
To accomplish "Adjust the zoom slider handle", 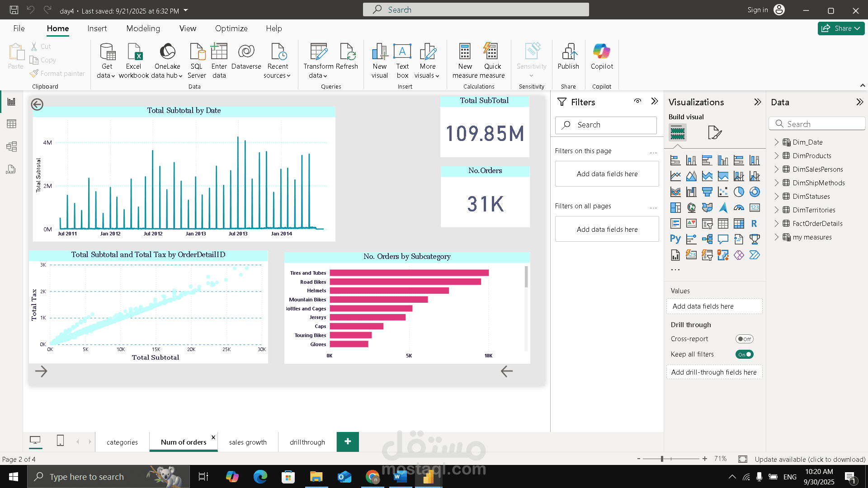I will tap(662, 459).
